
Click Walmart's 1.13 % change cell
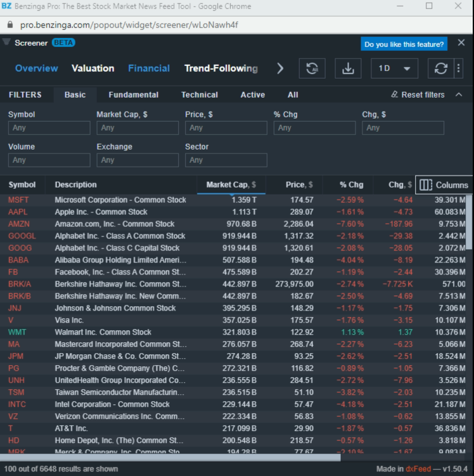[352, 332]
